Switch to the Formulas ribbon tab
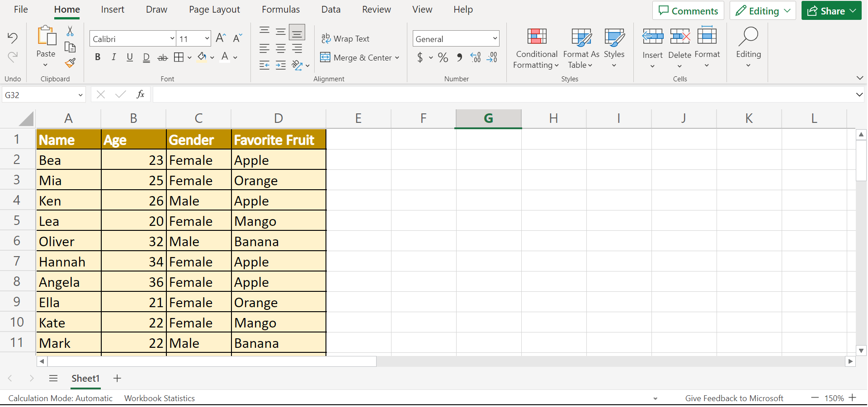Image resolution: width=868 pixels, height=407 pixels. click(x=280, y=9)
